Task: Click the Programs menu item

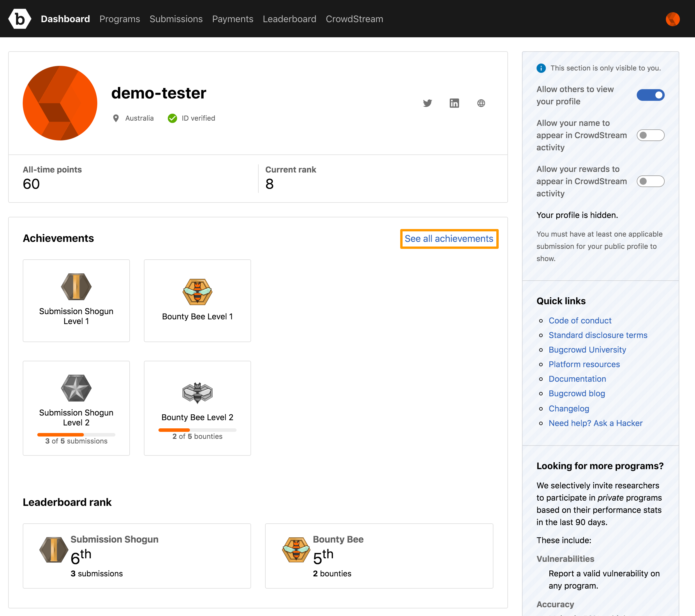Action: coord(120,18)
